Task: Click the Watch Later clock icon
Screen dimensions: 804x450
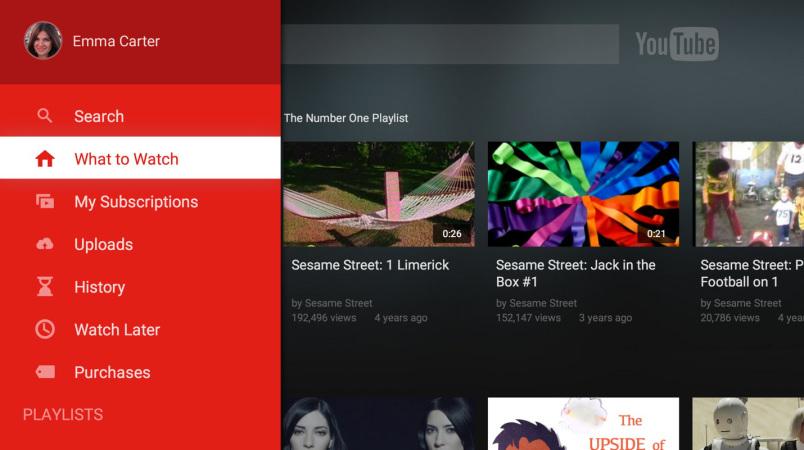Action: [45, 329]
